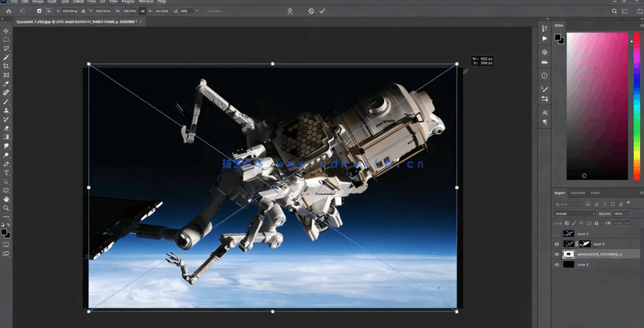Image resolution: width=644 pixels, height=328 pixels.
Task: Click the Home icon in options bar
Action: tap(8, 11)
